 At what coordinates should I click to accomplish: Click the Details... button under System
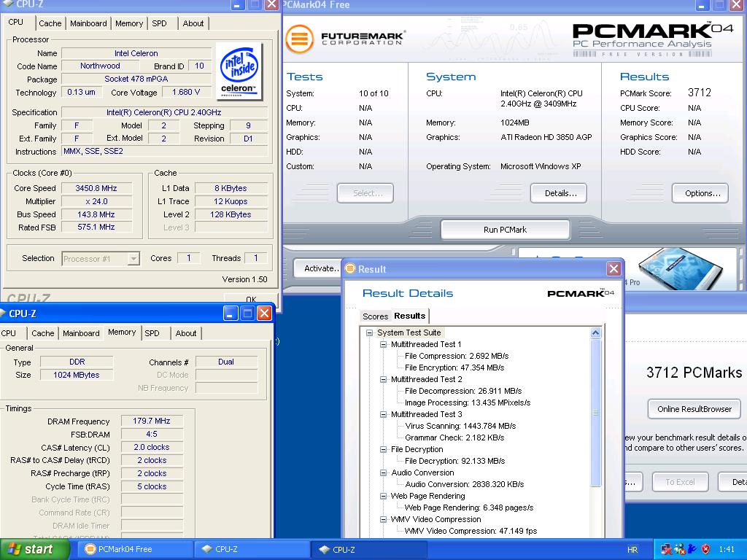click(558, 192)
